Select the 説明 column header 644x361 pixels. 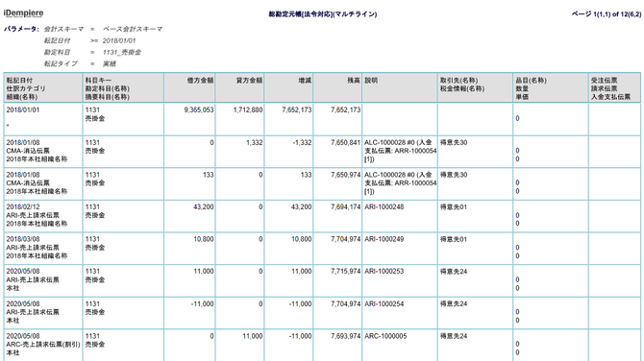pyautogui.click(x=371, y=81)
